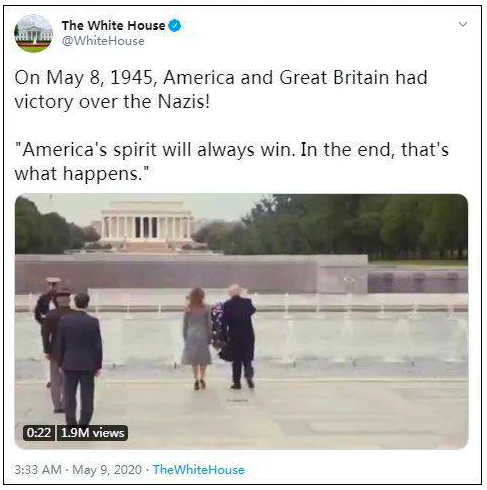The height and width of the screenshot is (490, 487).
Task: Click the man in dark coat holding wreath
Action: click(238, 336)
